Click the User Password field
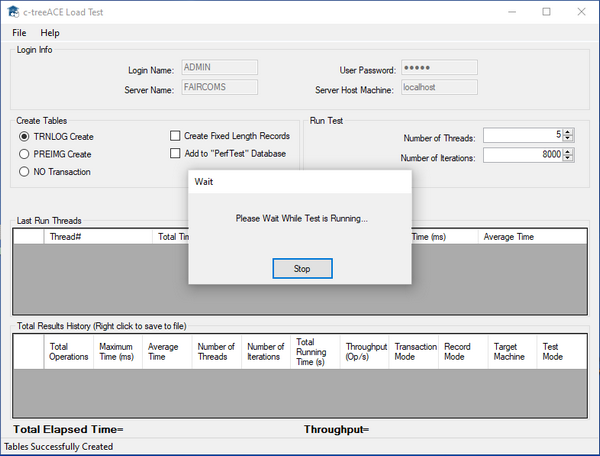Screen dimensions: 600x456 pyautogui.click(x=439, y=67)
